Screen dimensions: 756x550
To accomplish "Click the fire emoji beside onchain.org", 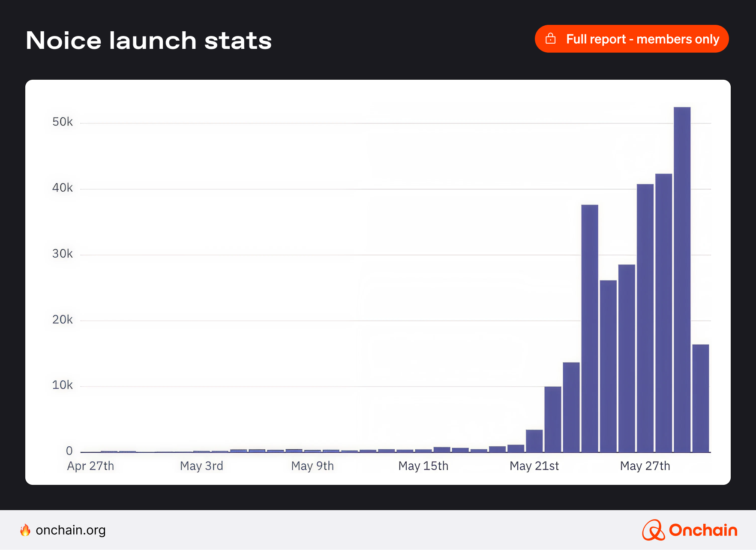I will [x=25, y=530].
